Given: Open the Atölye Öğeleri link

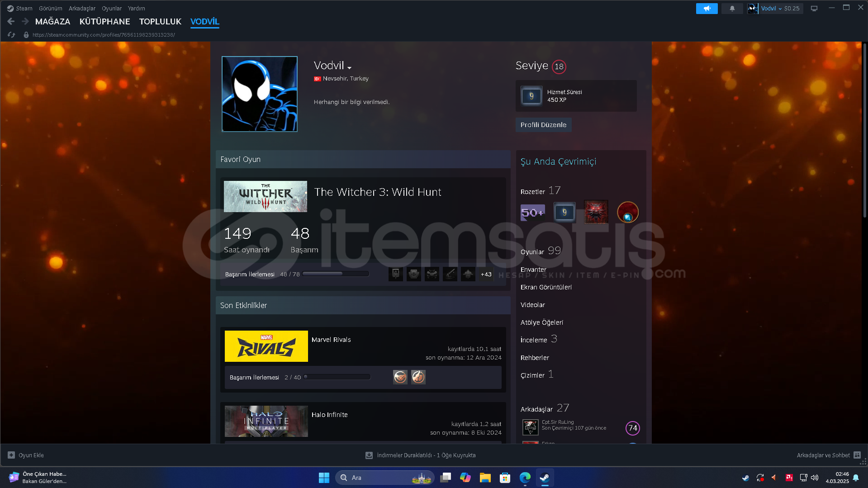Looking at the screenshot, I should click(542, 322).
